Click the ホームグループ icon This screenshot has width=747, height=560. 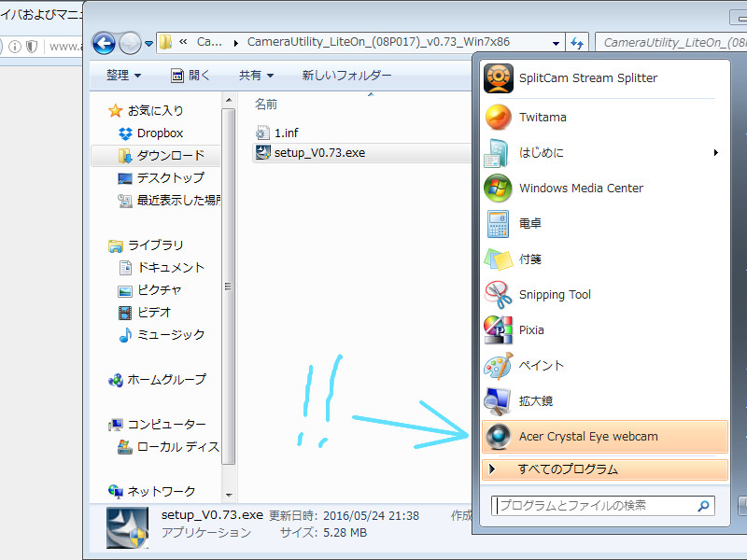(115, 380)
